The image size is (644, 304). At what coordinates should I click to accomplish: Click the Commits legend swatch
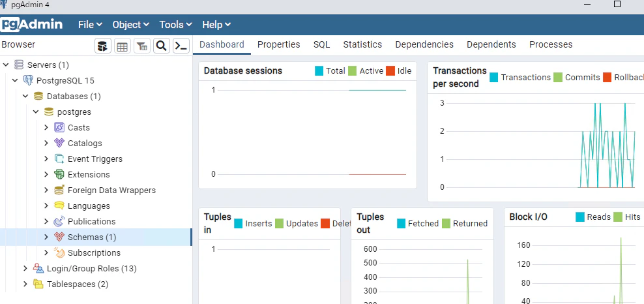pyautogui.click(x=558, y=77)
